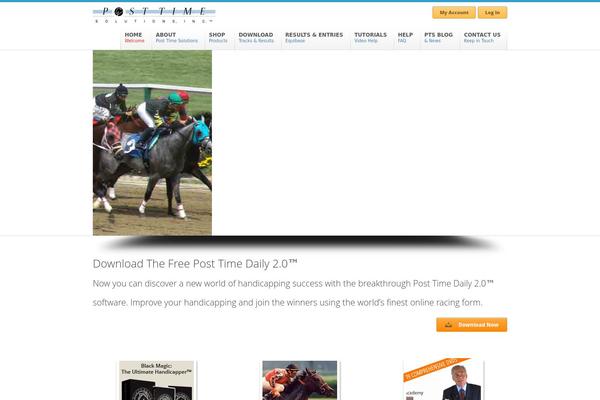Open the Shop Products menu
The image size is (600, 400).
point(218,38)
